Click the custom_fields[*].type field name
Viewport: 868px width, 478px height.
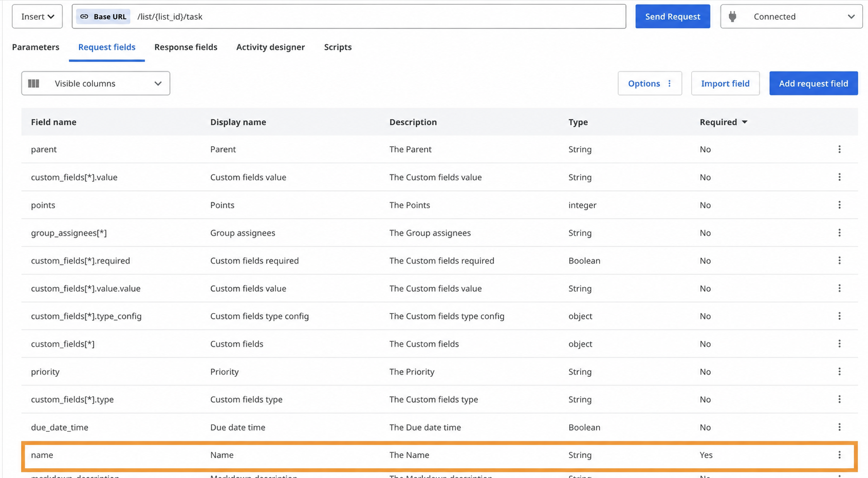coord(72,399)
